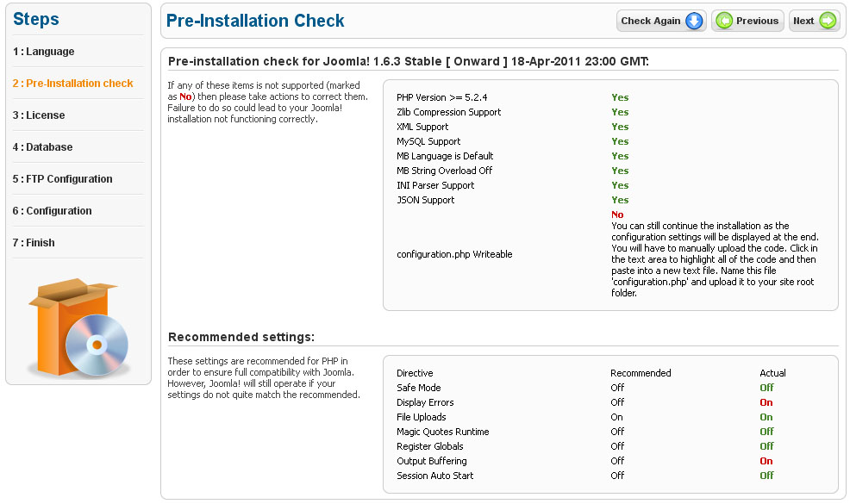Image resolution: width=850 pixels, height=504 pixels.
Task: Select step 2 Pre-Installation check
Action: 72,84
